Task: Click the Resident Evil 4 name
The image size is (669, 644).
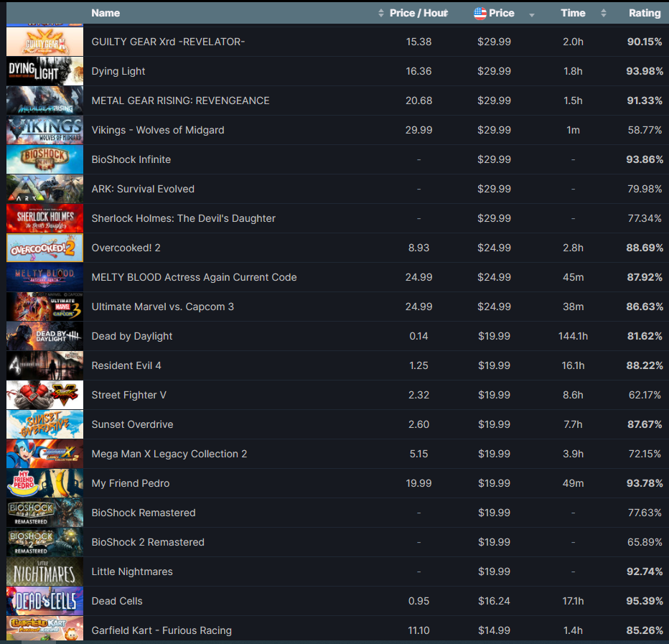Action: coord(126,365)
